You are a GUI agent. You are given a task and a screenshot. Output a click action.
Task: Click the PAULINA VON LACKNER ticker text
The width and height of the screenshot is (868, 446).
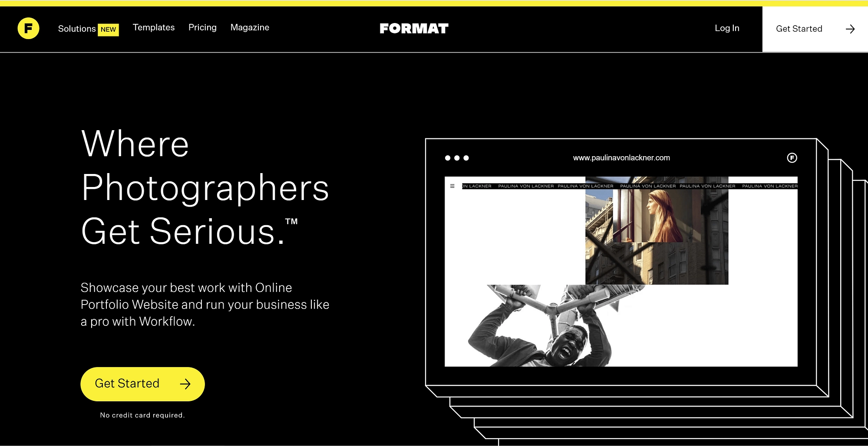pos(630,186)
